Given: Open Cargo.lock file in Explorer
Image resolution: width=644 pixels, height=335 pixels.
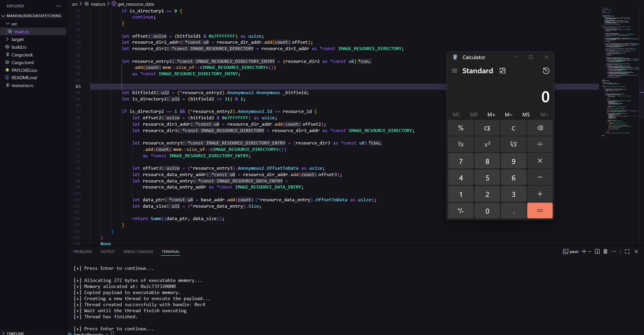Looking at the screenshot, I should 33,55.
